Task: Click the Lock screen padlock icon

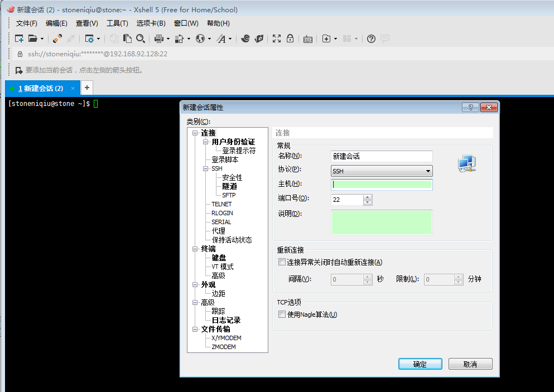Action: coord(290,38)
